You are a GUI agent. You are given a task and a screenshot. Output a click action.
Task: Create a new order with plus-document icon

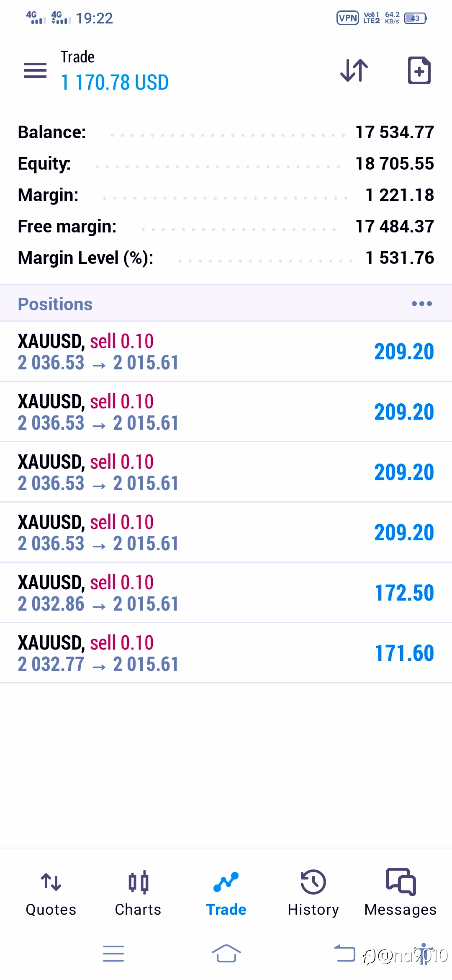tap(419, 70)
